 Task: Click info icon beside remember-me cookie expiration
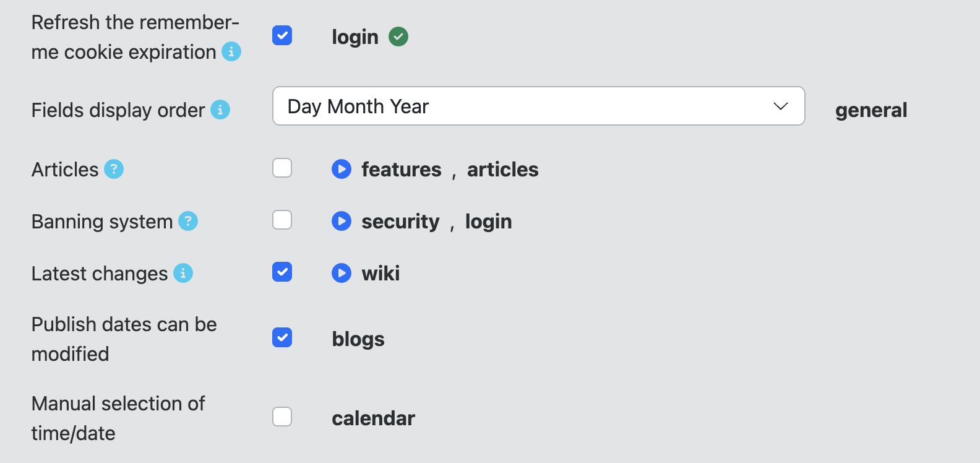pos(231,52)
